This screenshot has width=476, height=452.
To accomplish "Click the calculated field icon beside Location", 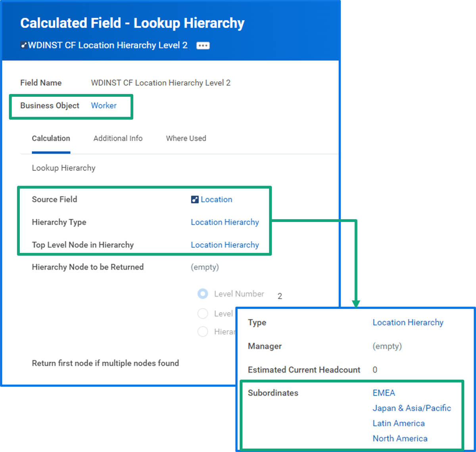I will click(x=194, y=199).
